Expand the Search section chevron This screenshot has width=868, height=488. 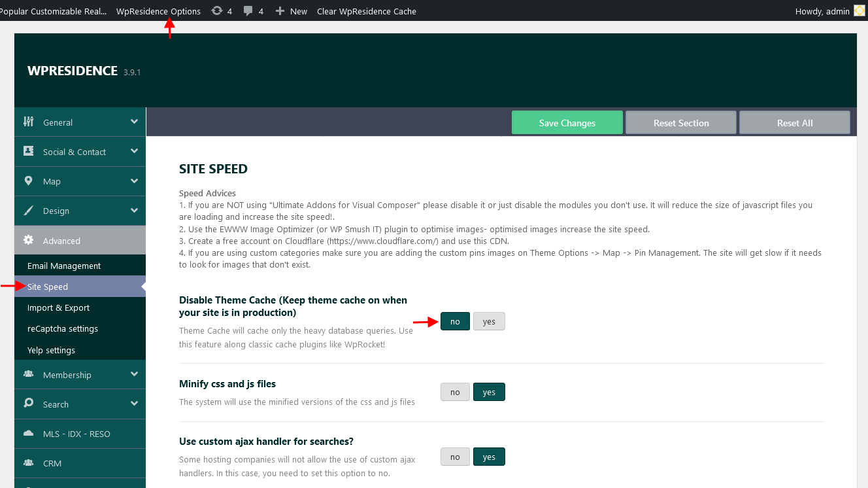134,404
